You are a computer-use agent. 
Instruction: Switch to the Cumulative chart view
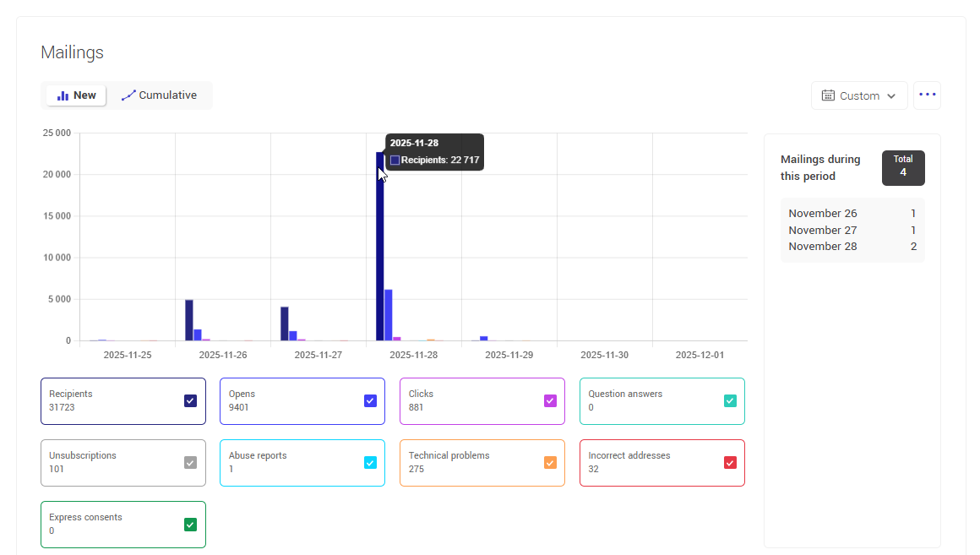(x=160, y=95)
